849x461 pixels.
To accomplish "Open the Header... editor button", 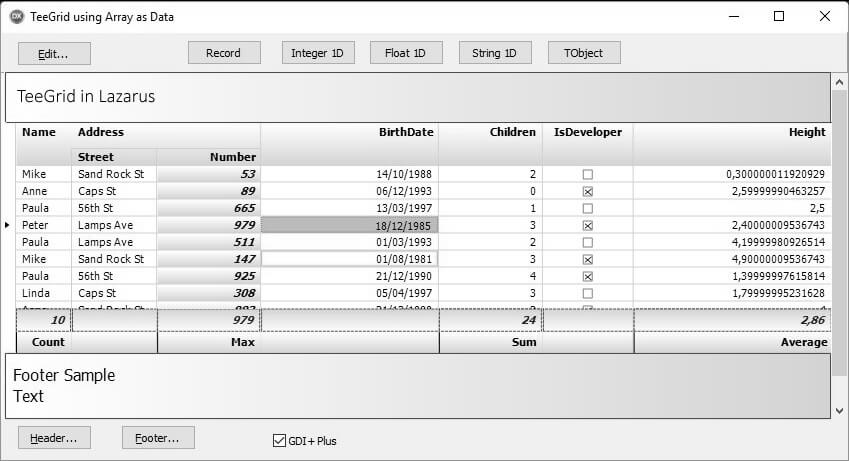I will 54,438.
